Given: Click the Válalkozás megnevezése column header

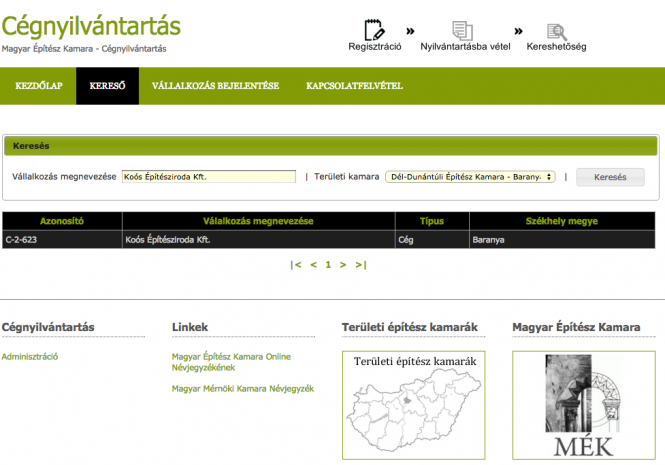Looking at the screenshot, I should (258, 221).
